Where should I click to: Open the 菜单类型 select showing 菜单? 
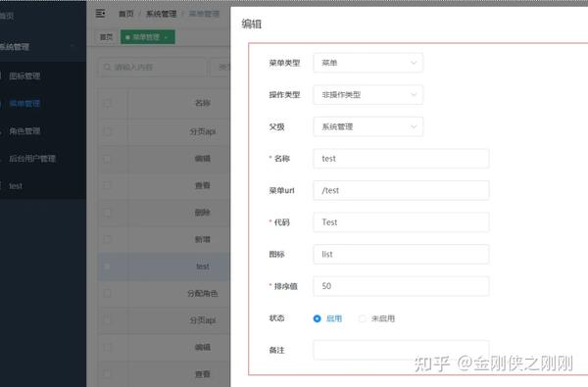click(x=367, y=63)
